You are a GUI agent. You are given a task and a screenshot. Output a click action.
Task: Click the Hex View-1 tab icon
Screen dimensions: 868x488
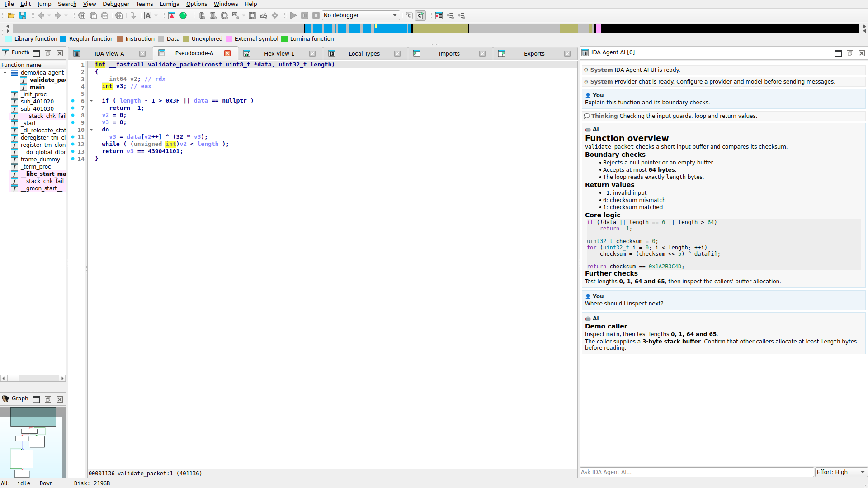click(247, 53)
